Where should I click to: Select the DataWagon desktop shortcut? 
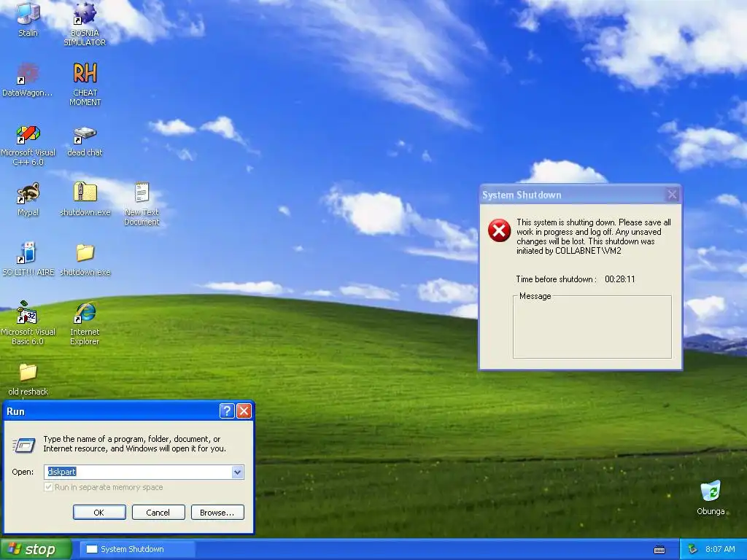click(28, 79)
